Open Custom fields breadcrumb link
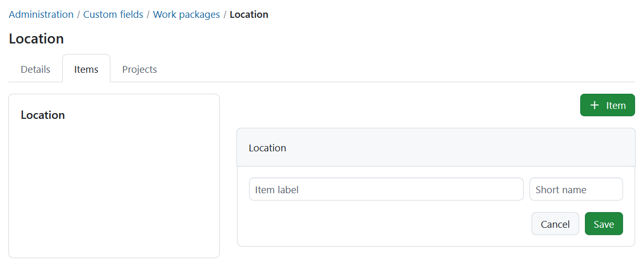644x266 pixels. pos(113,15)
